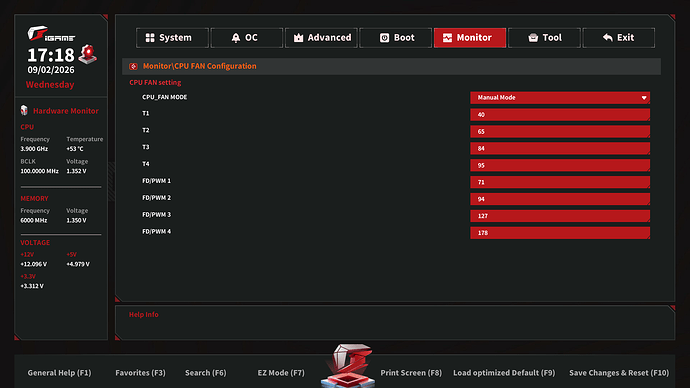This screenshot has width=690, height=388.
Task: Select the T3 field showing 84
Action: (x=560, y=148)
